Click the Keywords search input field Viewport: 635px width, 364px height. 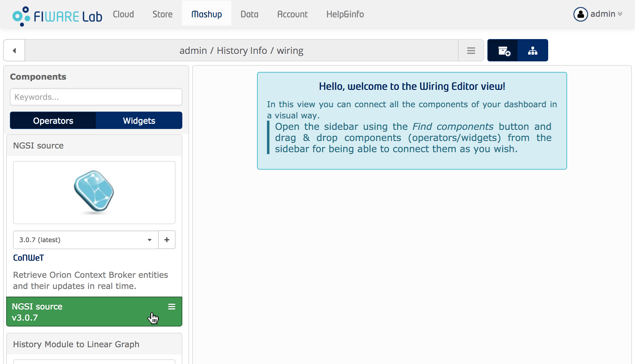tap(96, 97)
